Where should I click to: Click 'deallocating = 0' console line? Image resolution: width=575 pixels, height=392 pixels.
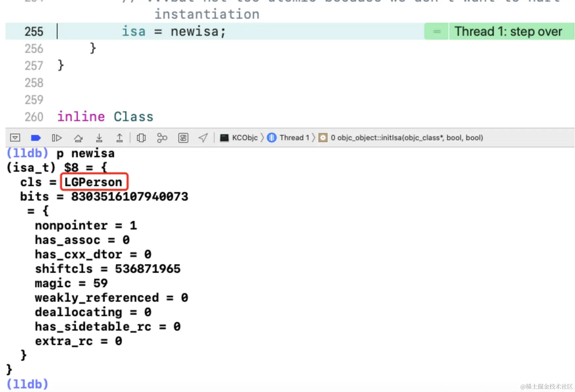[93, 312]
